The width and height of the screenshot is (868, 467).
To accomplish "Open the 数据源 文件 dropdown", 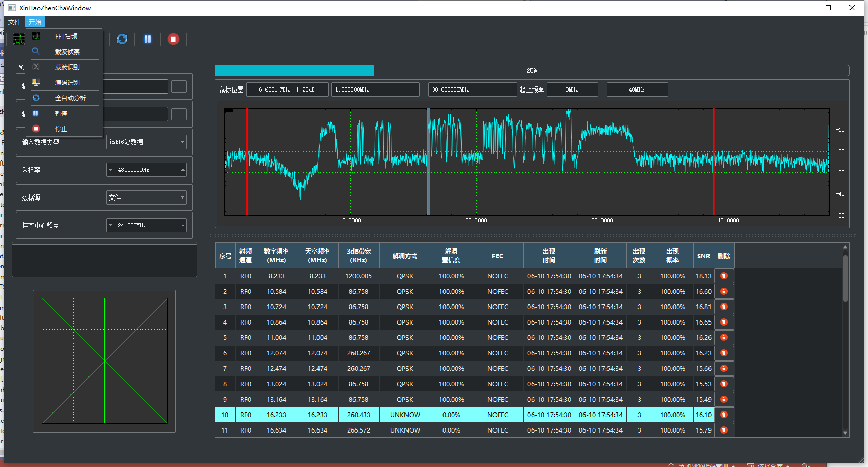I will pyautogui.click(x=146, y=197).
